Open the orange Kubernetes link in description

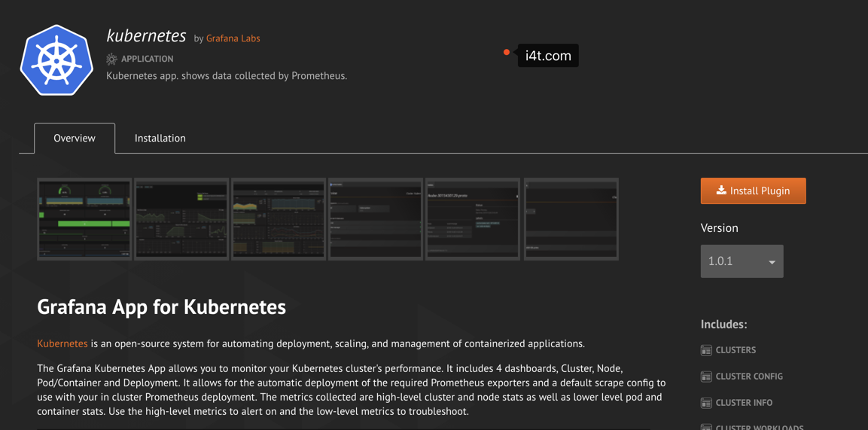(x=62, y=343)
